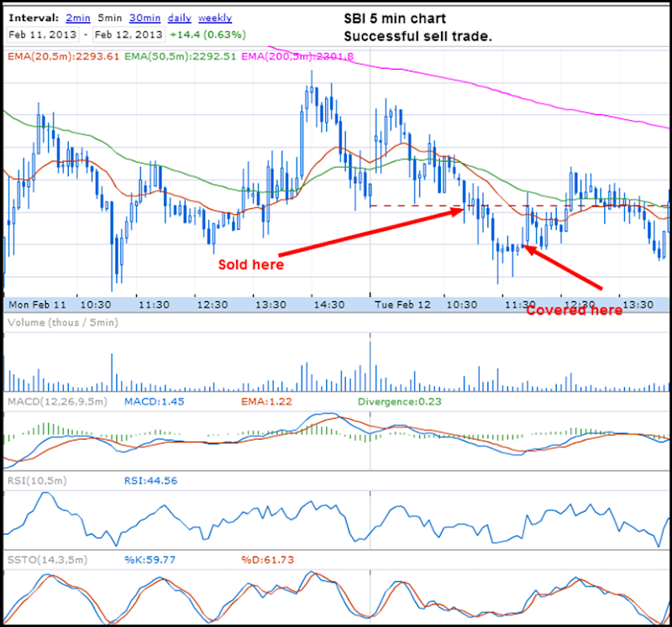Select the Divergence:0.23 value
Image resolution: width=672 pixels, height=627 pixels.
pyautogui.click(x=400, y=402)
